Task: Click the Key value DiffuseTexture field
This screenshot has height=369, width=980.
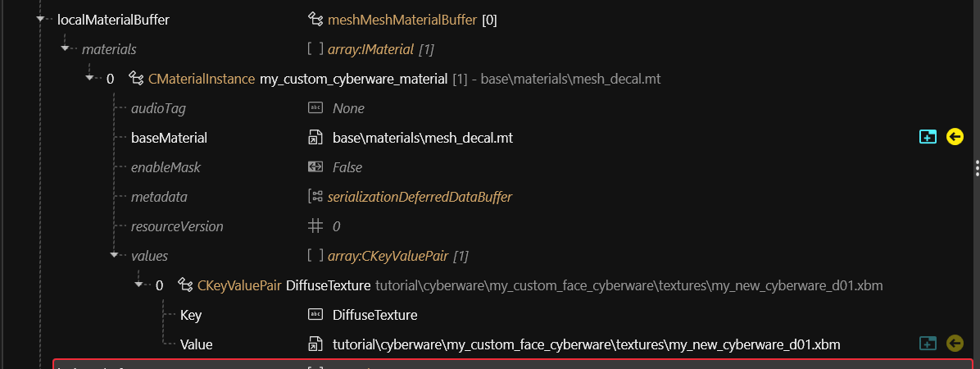Action: pos(375,315)
